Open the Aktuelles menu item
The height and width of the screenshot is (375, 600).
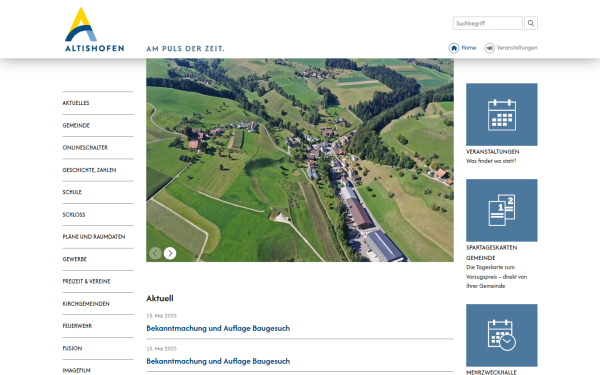click(76, 103)
